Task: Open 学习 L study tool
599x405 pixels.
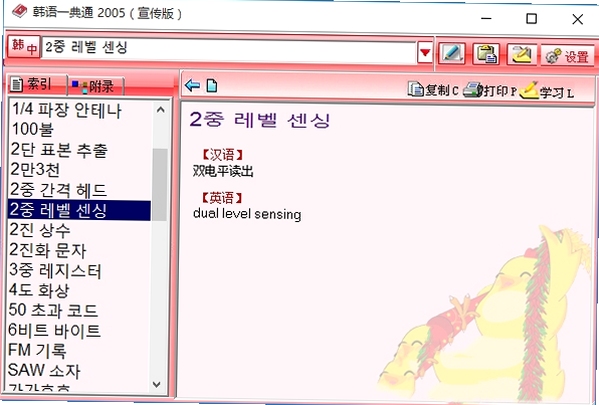Action: click(x=547, y=91)
